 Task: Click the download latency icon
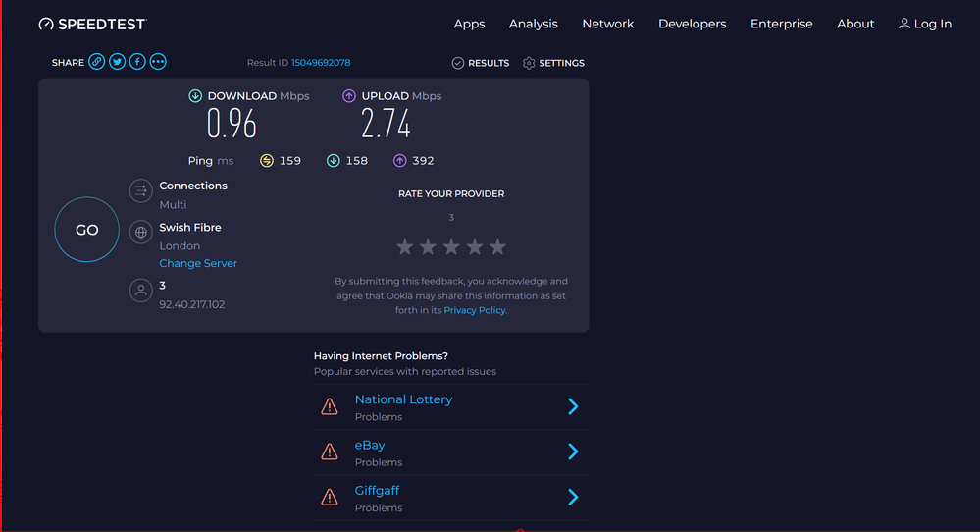coord(334,161)
